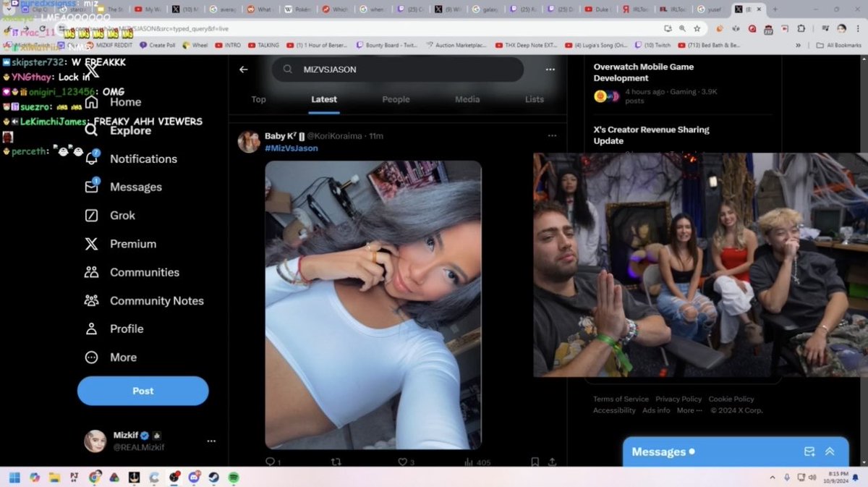
Task: Open Windows Start menu
Action: pyautogui.click(x=14, y=478)
